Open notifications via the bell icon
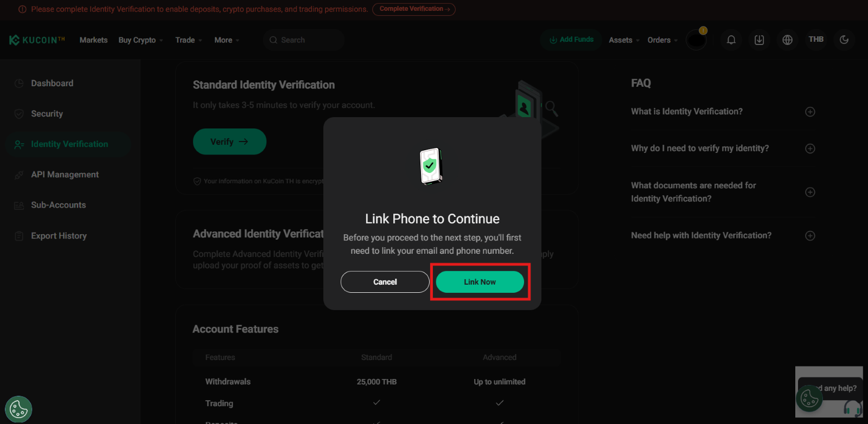The height and width of the screenshot is (424, 868). (x=731, y=40)
